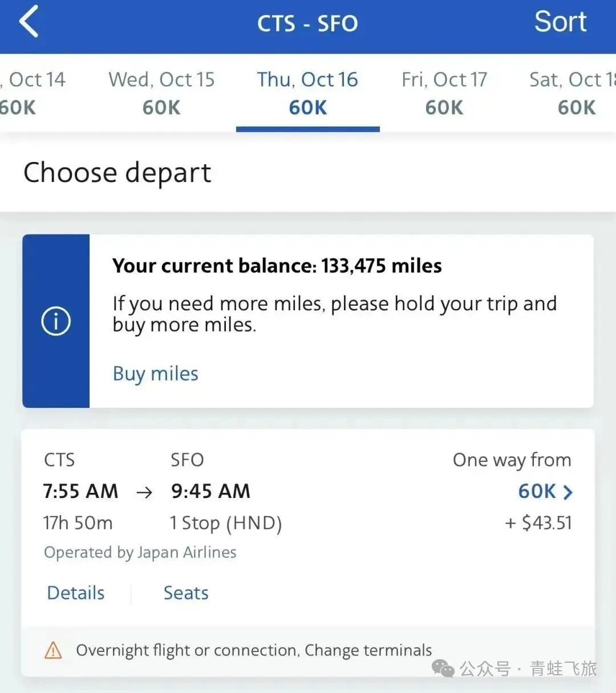Open flight Details link
The height and width of the screenshot is (693, 616).
(76, 593)
